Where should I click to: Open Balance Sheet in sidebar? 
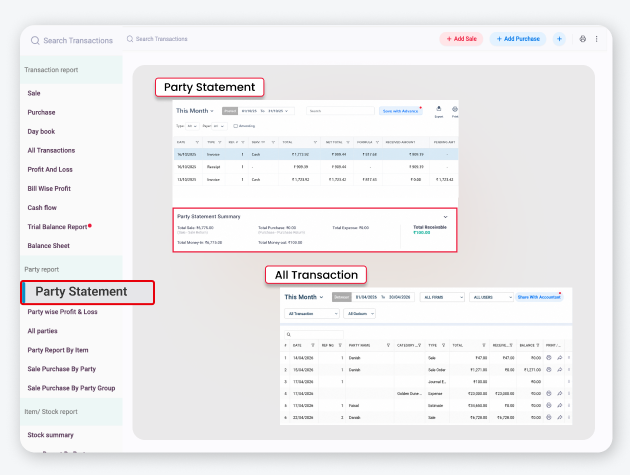[48, 246]
